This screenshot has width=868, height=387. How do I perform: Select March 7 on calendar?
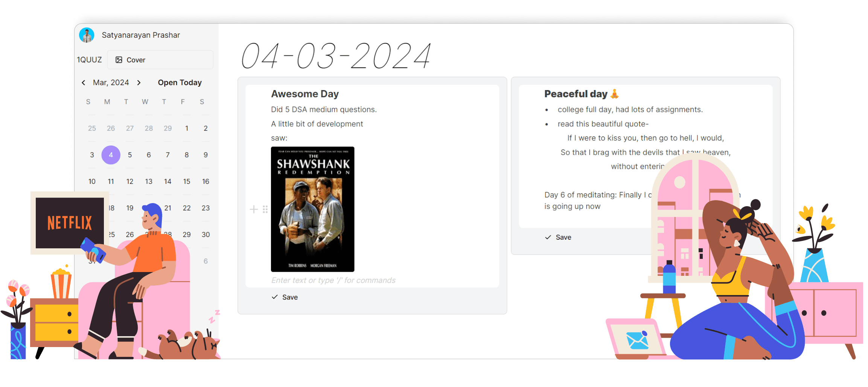168,155
